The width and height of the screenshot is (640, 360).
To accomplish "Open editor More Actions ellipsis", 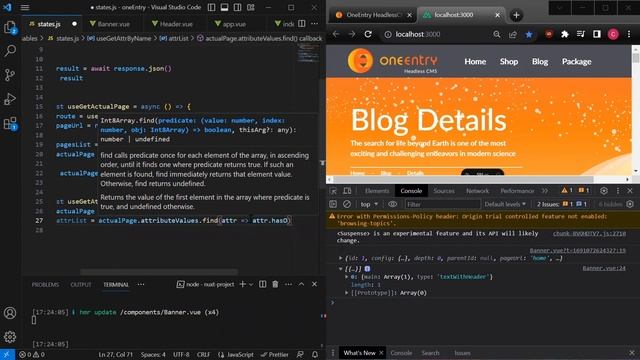I will coord(314,24).
